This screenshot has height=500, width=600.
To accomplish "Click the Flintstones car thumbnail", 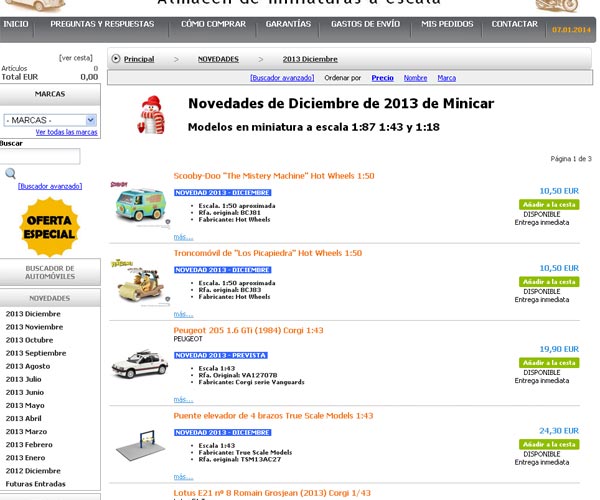I will pyautogui.click(x=140, y=283).
